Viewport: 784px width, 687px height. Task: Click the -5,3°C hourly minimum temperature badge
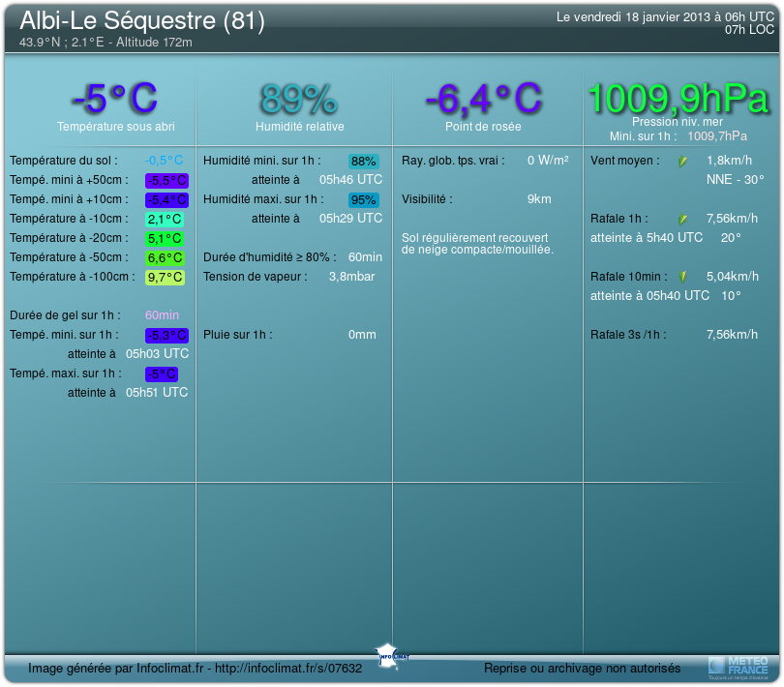pos(166,335)
